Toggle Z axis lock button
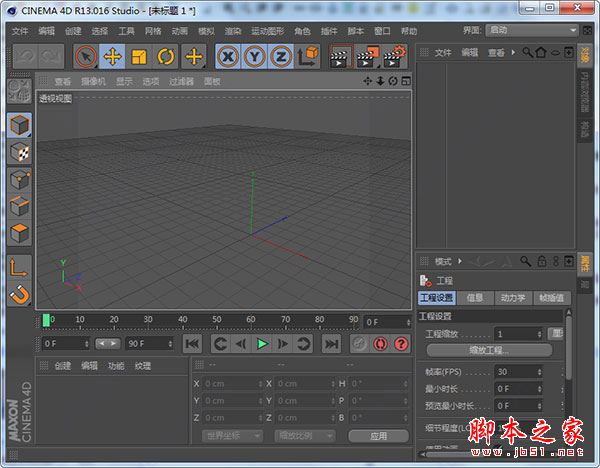 (x=281, y=57)
